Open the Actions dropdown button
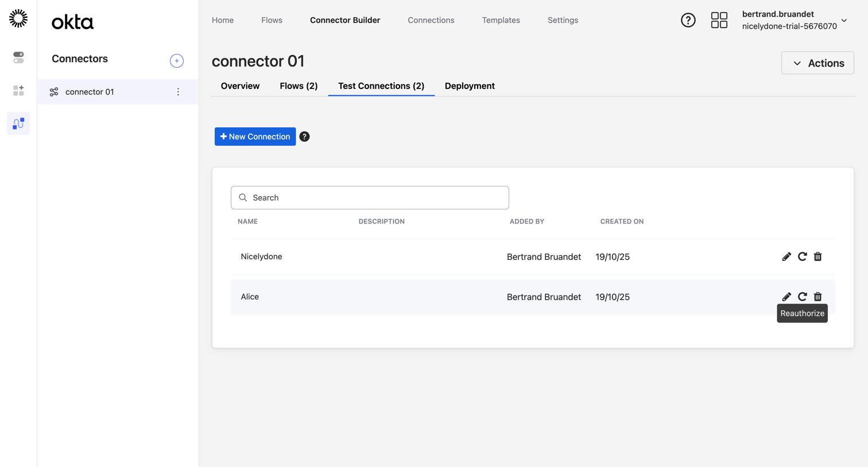The image size is (868, 467). pyautogui.click(x=817, y=63)
